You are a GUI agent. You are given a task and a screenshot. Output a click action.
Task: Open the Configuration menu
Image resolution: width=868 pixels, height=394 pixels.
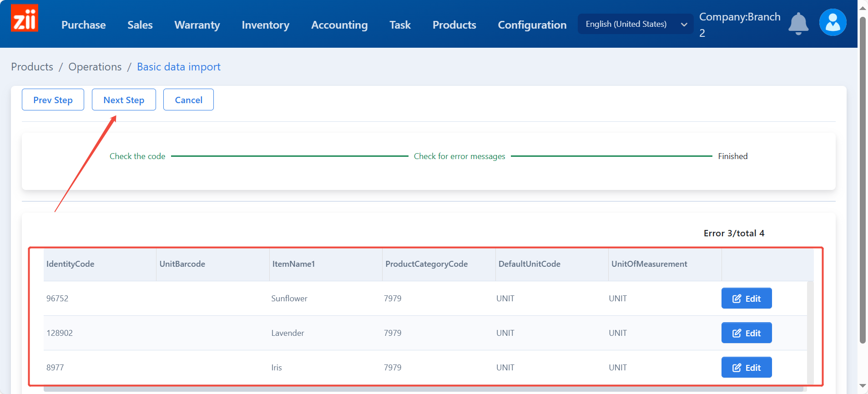click(532, 25)
